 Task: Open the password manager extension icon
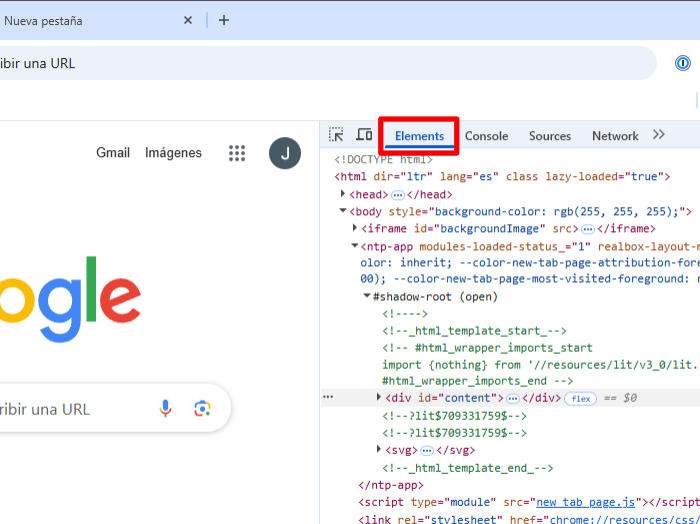tap(682, 63)
